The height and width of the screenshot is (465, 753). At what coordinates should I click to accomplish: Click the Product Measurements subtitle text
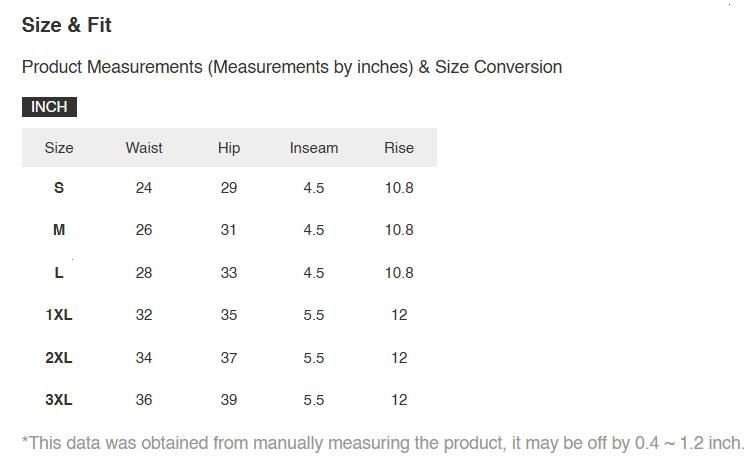pos(292,67)
